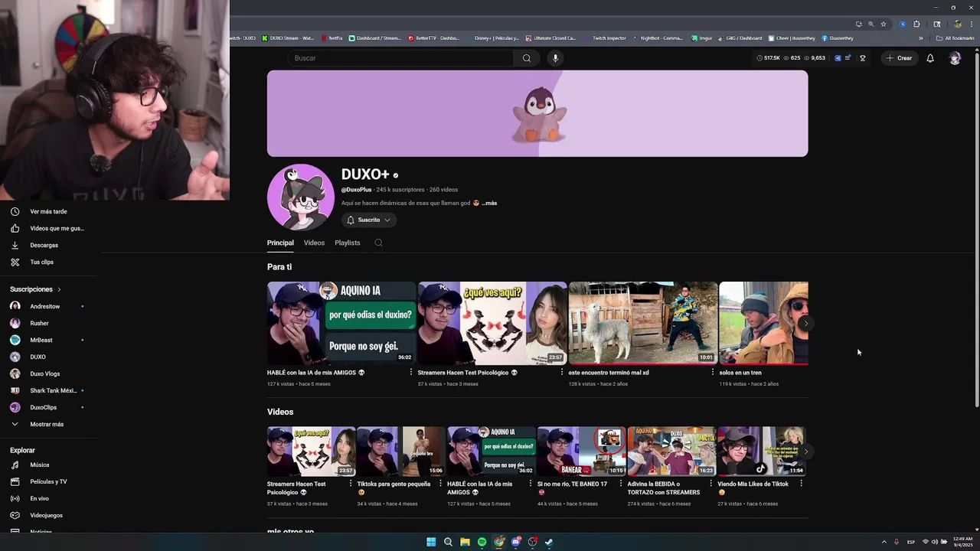980x551 pixels.
Task: Open options menu for Streamers Hacen Test in Para ti
Action: point(562,373)
